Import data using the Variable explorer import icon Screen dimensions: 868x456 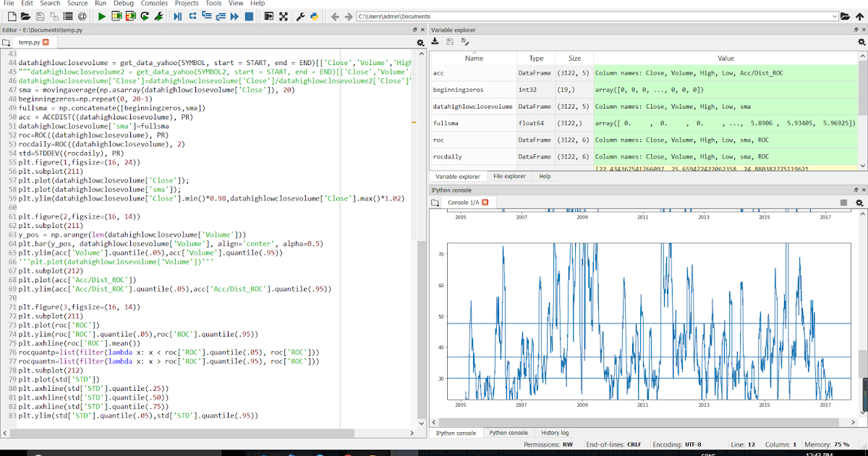[435, 41]
